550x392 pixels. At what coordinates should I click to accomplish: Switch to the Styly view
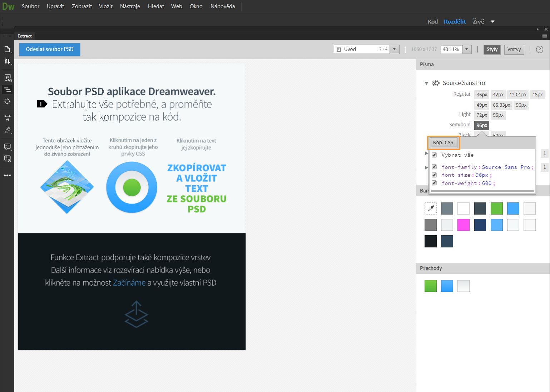[x=492, y=50]
